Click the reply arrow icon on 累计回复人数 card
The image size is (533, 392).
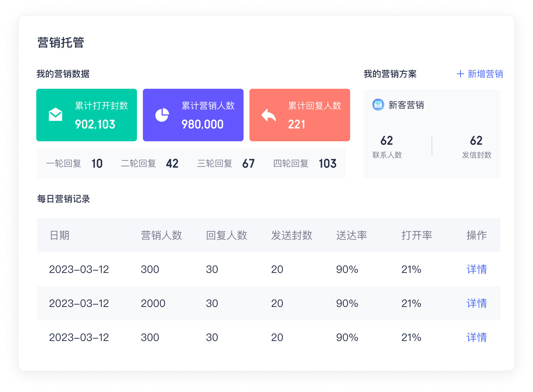[268, 115]
